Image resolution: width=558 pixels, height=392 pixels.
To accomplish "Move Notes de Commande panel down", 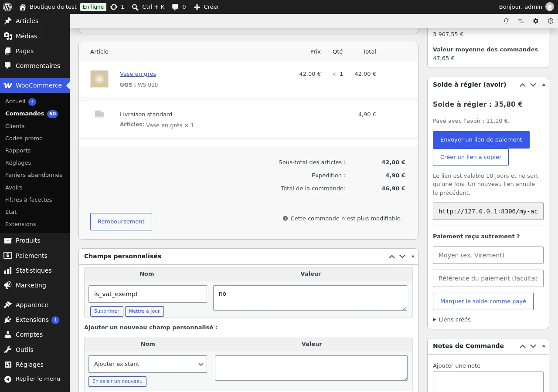I will click(x=533, y=346).
